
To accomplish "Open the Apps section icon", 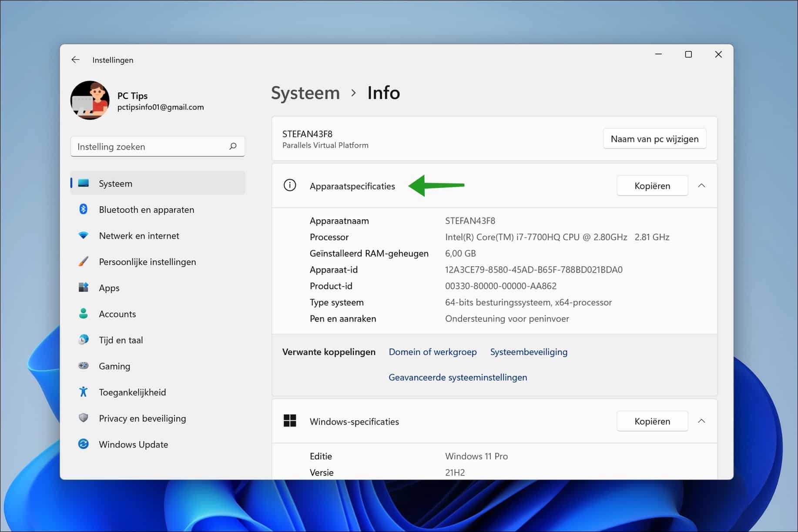I will [x=84, y=288].
